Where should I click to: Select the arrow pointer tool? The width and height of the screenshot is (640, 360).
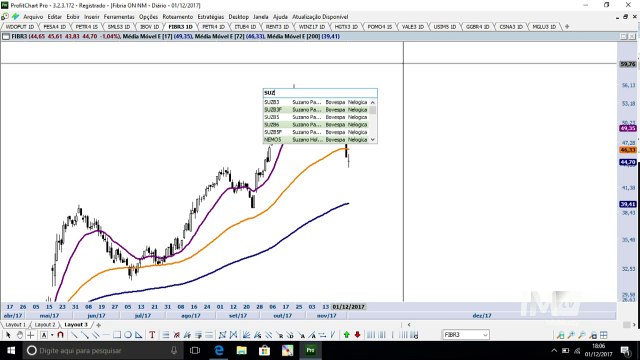click(8, 335)
